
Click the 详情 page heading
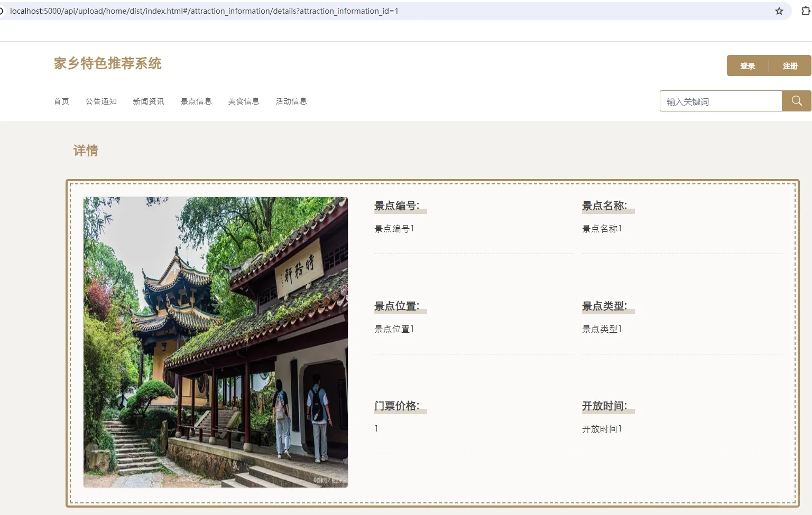[x=85, y=151]
